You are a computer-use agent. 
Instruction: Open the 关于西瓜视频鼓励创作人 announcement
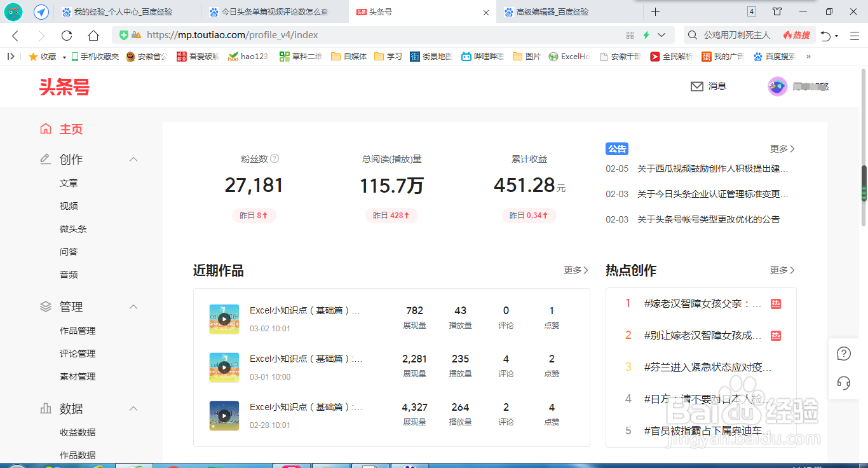pyautogui.click(x=712, y=168)
